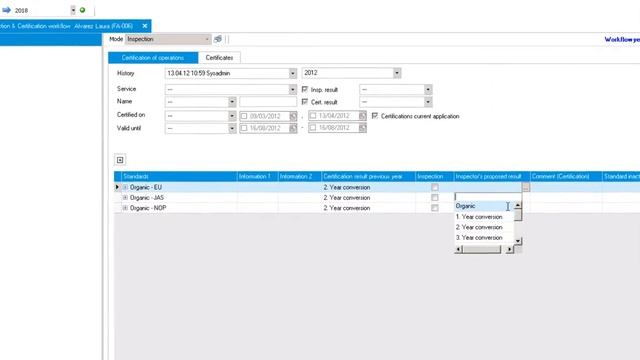Click 2. Year conversion in Organic - JAS row
Image resolution: width=640 pixels, height=360 pixels.
347,198
